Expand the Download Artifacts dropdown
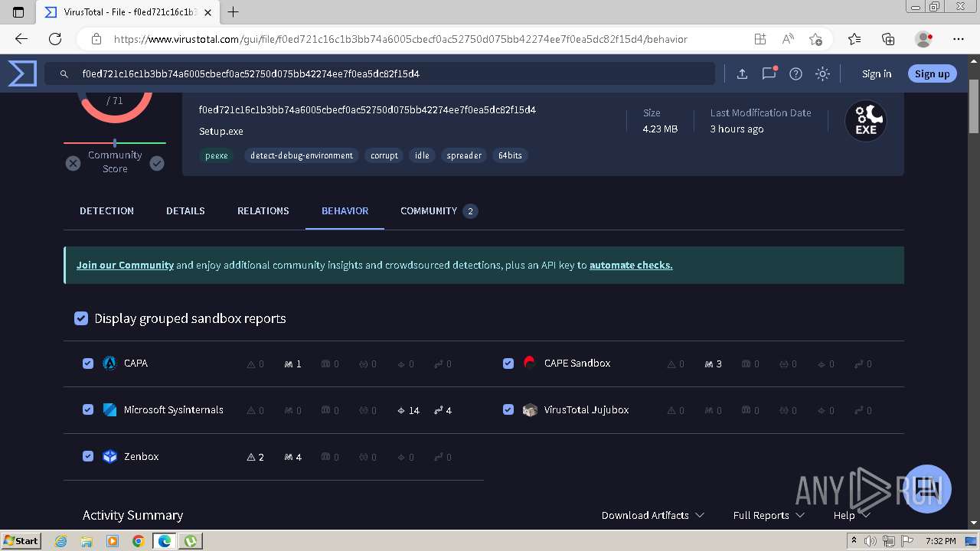Image resolution: width=980 pixels, height=551 pixels. [653, 515]
